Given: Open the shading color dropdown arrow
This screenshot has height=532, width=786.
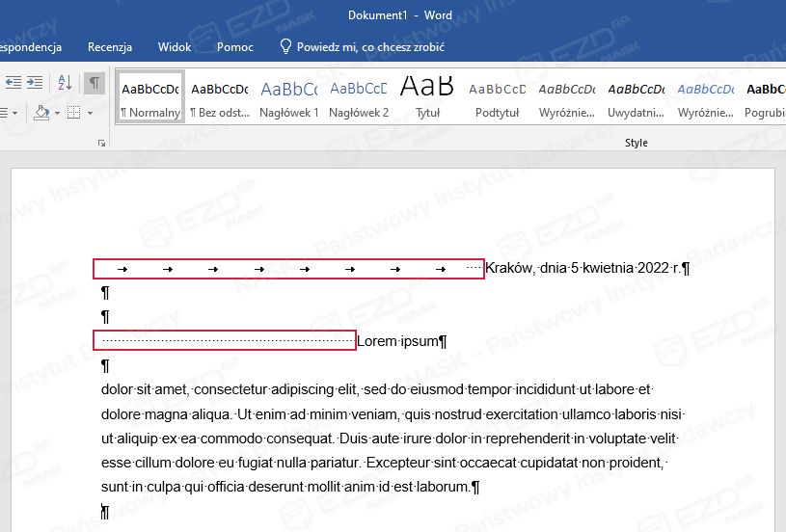Looking at the screenshot, I should [57, 113].
